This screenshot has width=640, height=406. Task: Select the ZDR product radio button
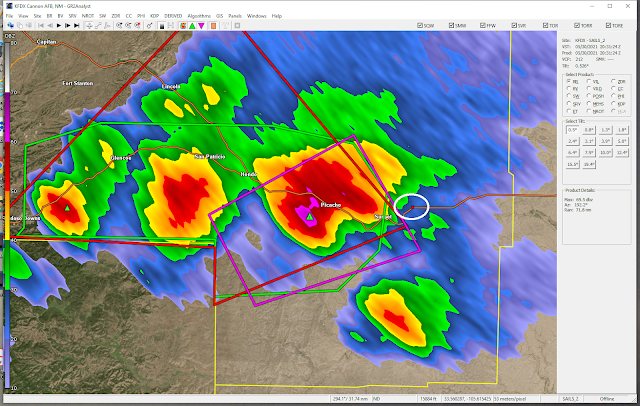pos(613,81)
